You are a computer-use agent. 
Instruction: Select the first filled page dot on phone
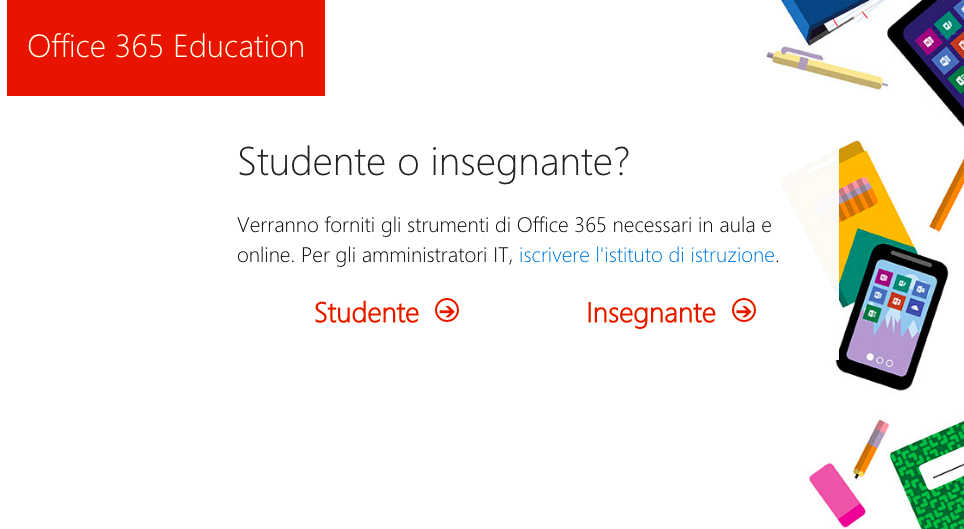870,357
